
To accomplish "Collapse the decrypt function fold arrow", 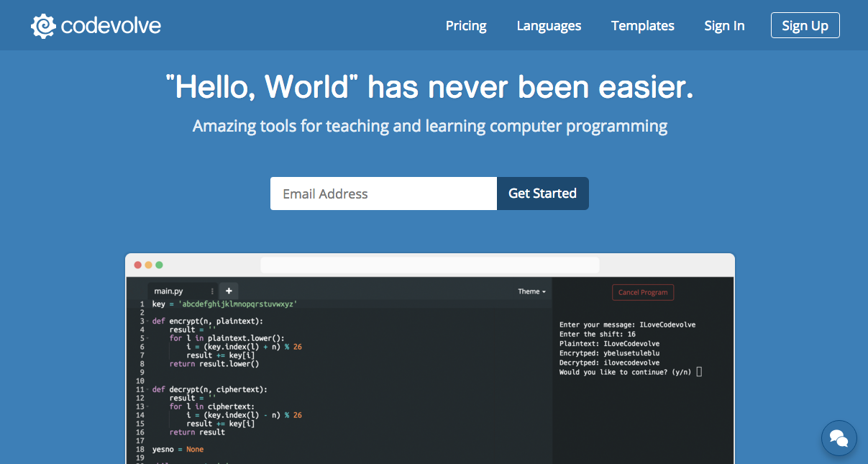I will pyautogui.click(x=147, y=389).
